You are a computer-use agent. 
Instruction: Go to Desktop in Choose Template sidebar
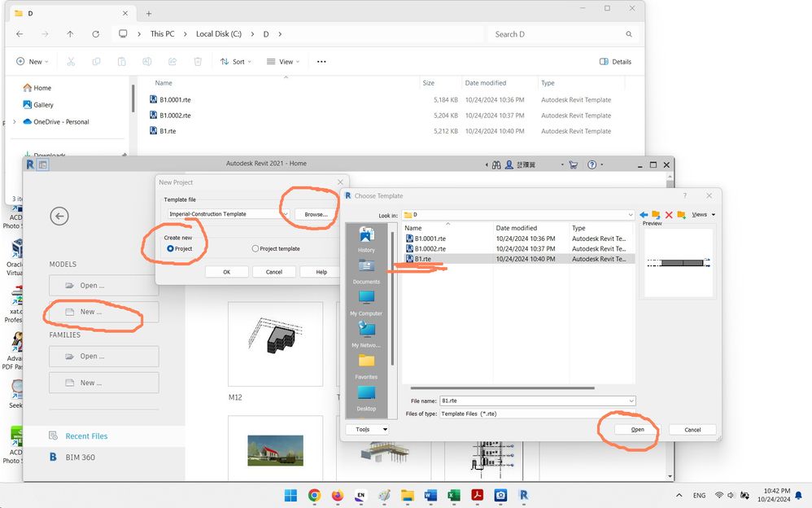(366, 397)
